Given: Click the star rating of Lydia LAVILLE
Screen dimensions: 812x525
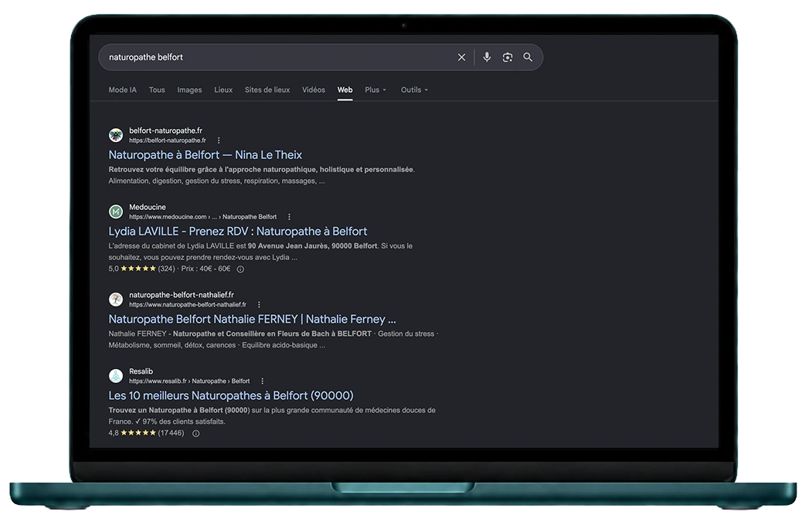Looking at the screenshot, I should point(138,269).
